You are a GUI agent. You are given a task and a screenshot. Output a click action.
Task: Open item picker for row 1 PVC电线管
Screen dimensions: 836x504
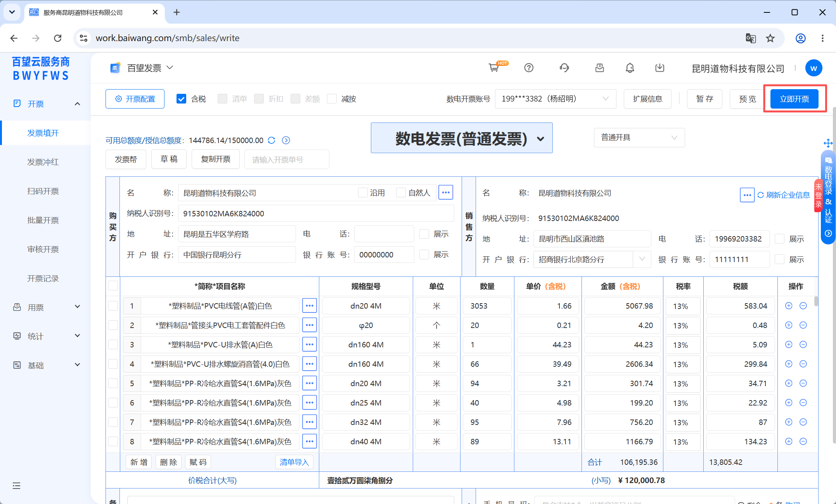(x=309, y=306)
